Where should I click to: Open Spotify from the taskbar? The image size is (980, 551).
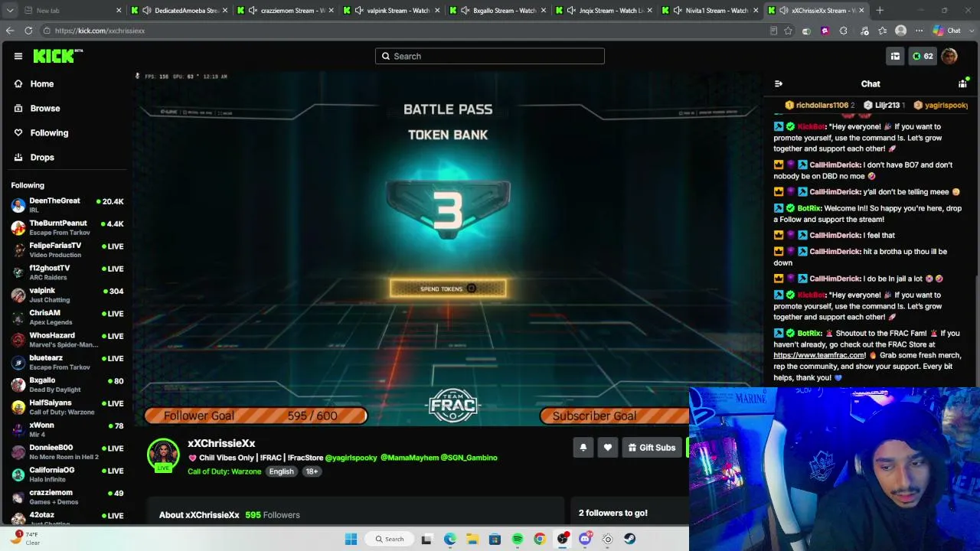click(x=518, y=540)
